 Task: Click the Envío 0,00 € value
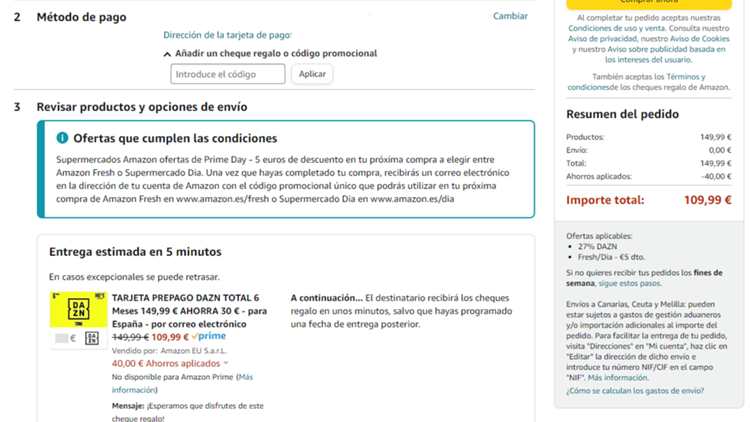point(720,150)
